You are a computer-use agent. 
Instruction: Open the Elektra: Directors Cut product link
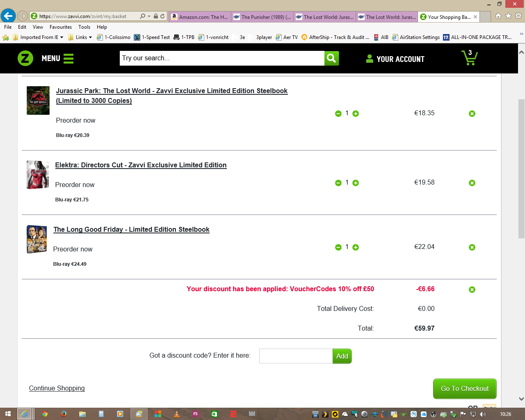[141, 165]
